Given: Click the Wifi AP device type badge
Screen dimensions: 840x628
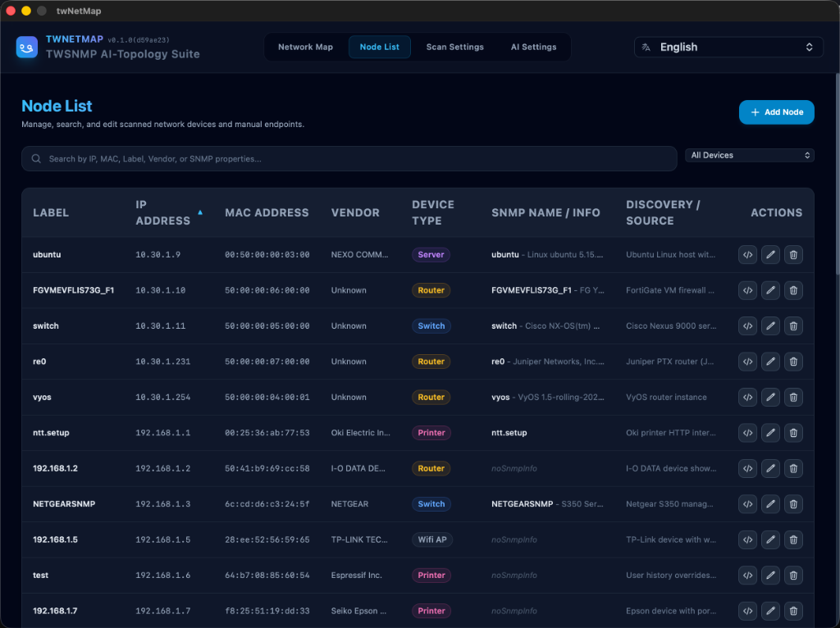Looking at the screenshot, I should [432, 539].
